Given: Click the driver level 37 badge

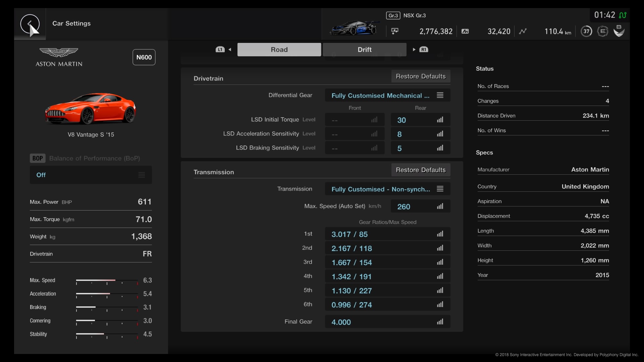Looking at the screenshot, I should [586, 31].
